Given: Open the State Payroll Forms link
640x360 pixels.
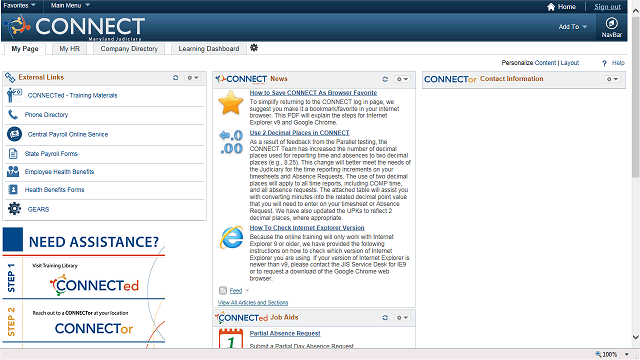Looking at the screenshot, I should point(51,153).
